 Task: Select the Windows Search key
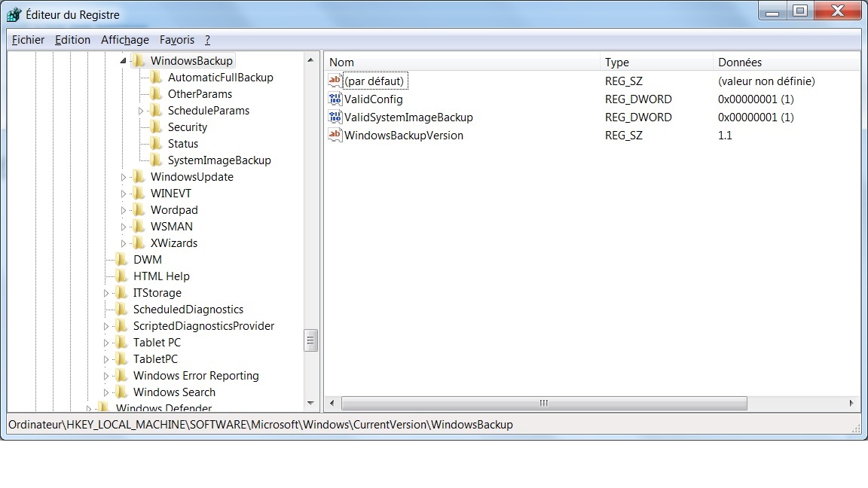174,392
